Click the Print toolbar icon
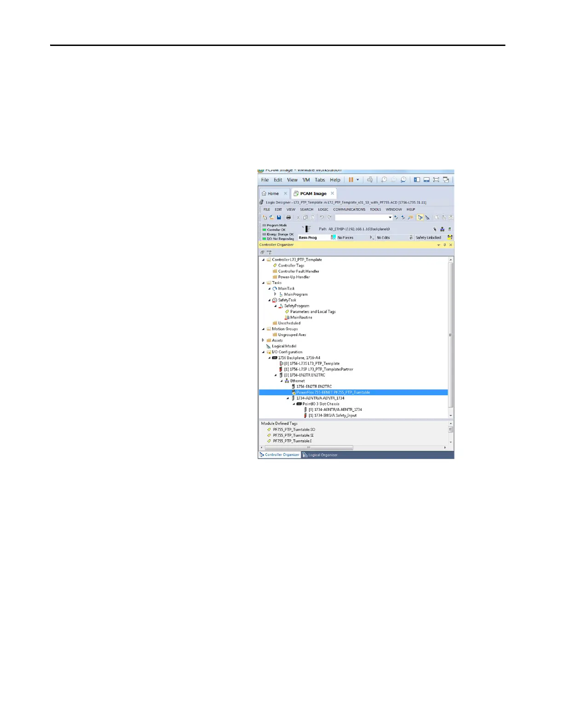This screenshot has width=563, height=728. (288, 217)
